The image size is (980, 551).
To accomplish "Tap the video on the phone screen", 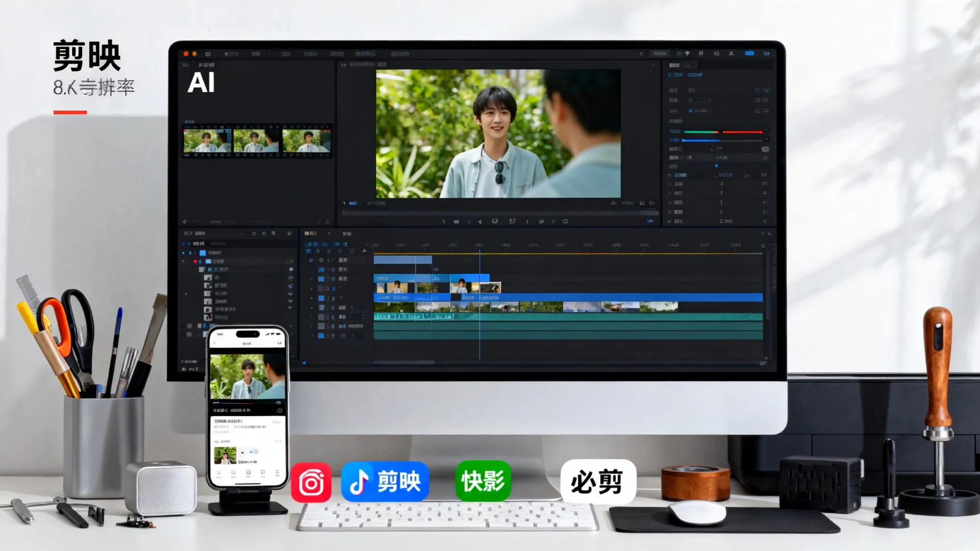I will 248,377.
